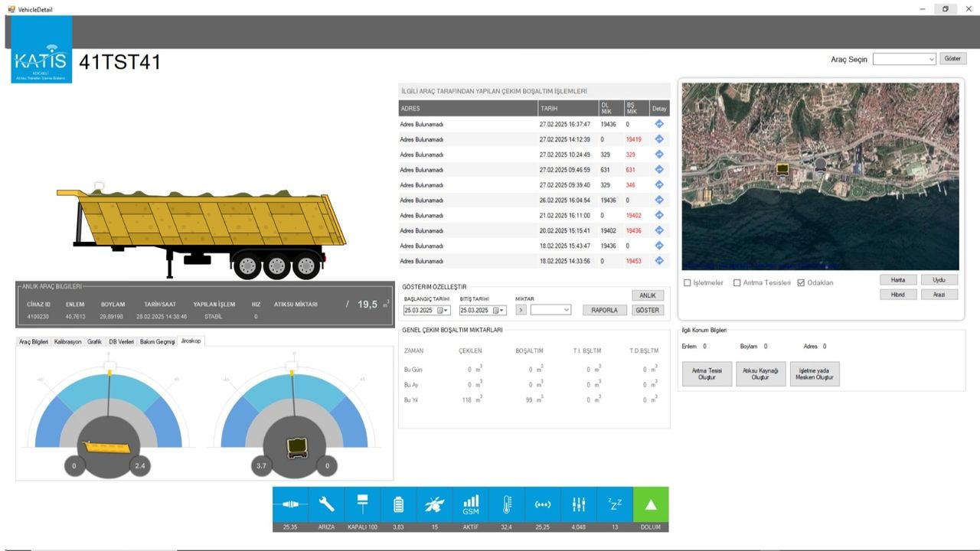The image size is (980, 551).
Task: Expand the Başlangıç Tarihi date picker
Action: (446, 310)
